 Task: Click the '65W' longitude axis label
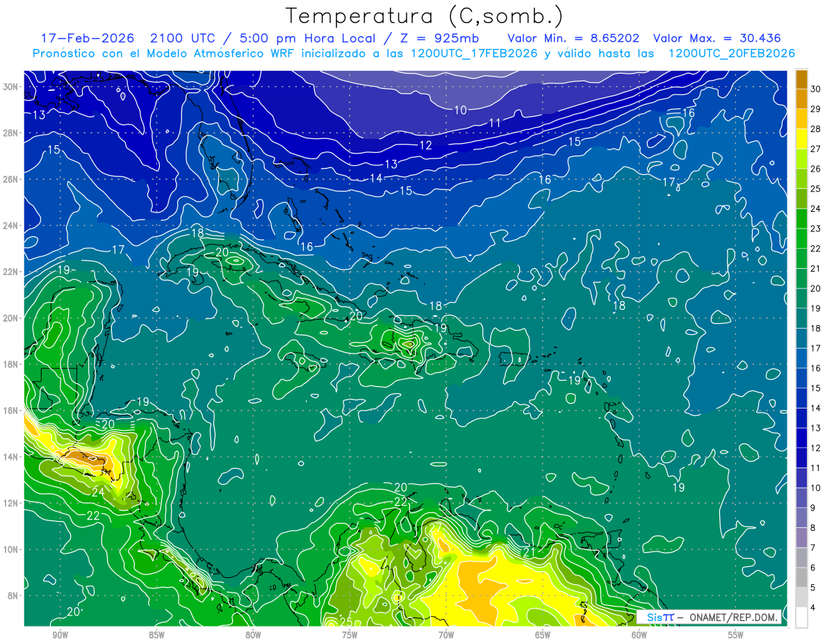point(543,635)
